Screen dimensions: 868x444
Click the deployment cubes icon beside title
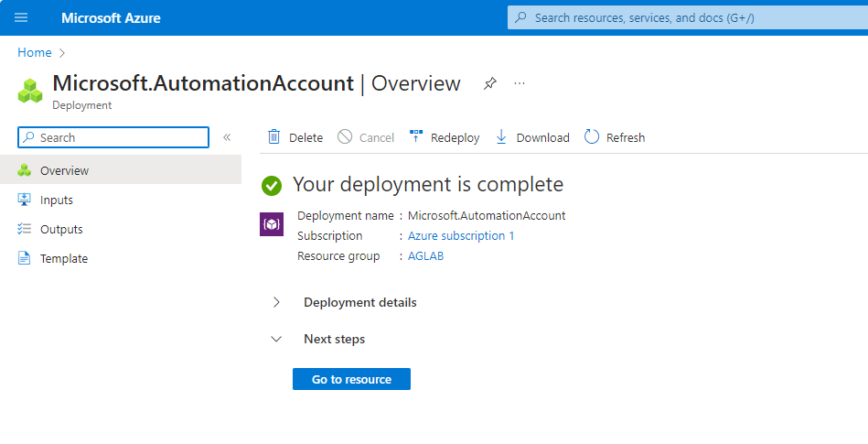[30, 90]
